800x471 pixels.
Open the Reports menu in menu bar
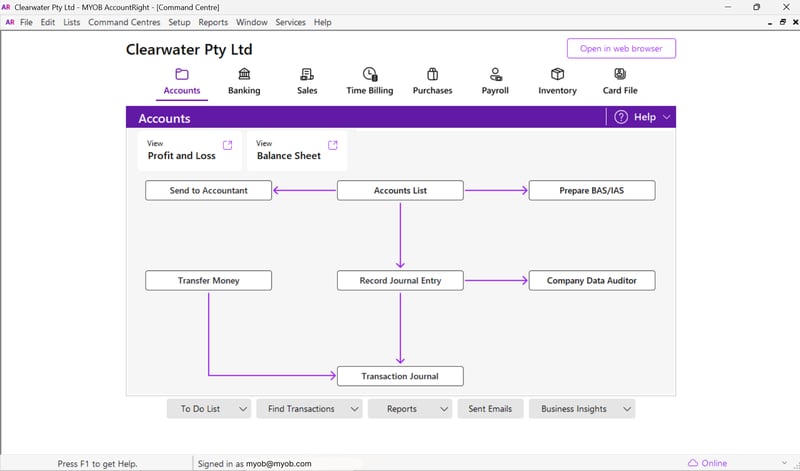pyautogui.click(x=213, y=22)
